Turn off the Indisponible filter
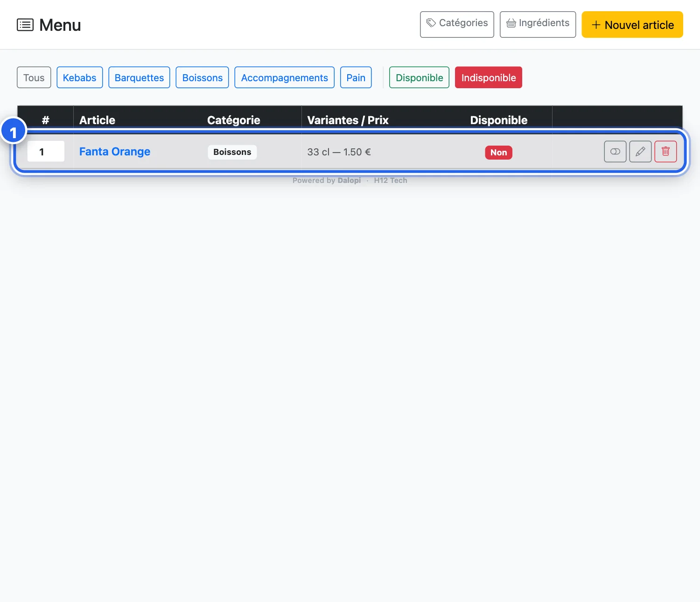The image size is (700, 602). tap(489, 77)
